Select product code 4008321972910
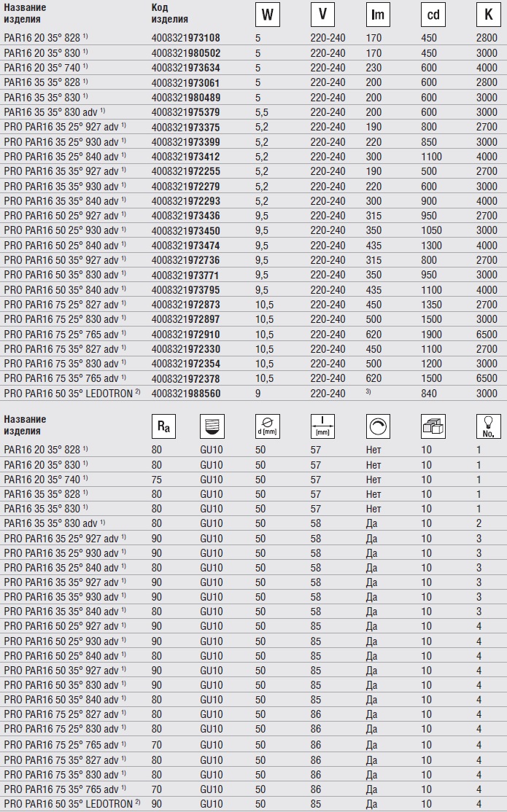 185,335
